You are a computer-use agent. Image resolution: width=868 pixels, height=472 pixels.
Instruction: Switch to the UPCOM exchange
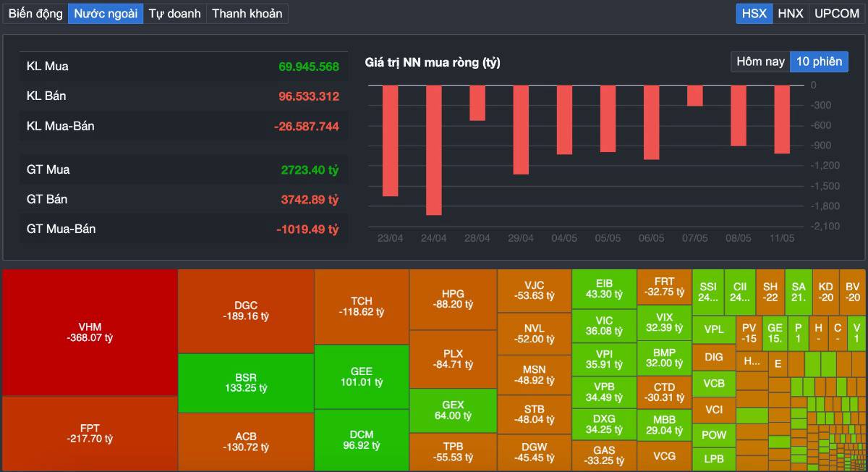(x=836, y=14)
